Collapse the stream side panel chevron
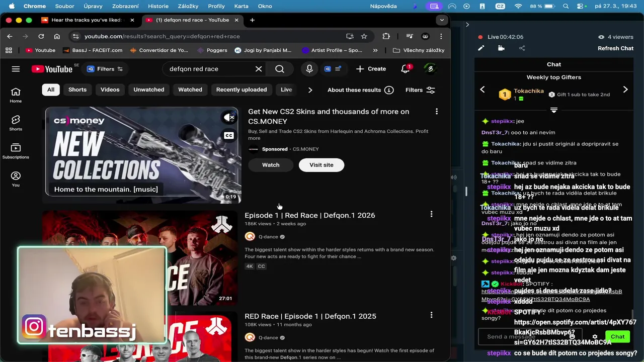 [467, 24]
